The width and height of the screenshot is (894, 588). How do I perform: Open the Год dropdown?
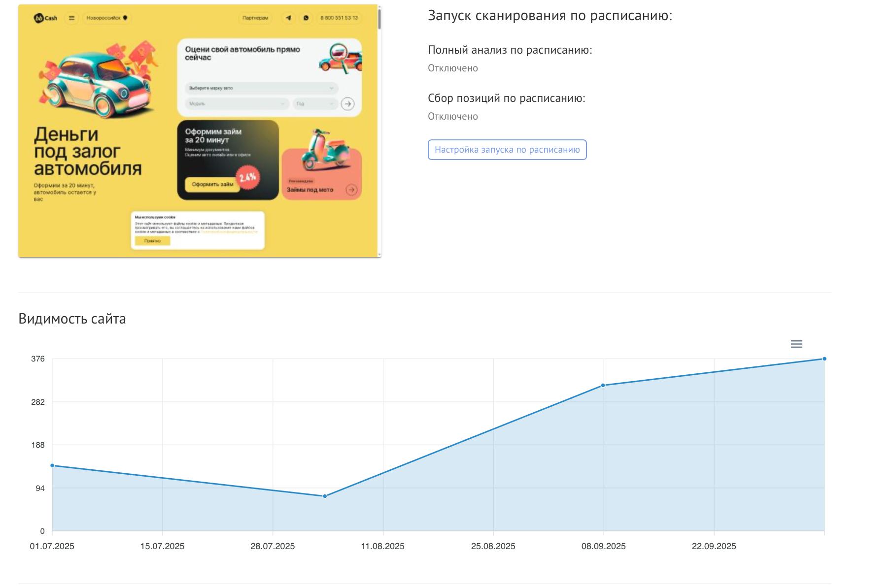coord(315,104)
